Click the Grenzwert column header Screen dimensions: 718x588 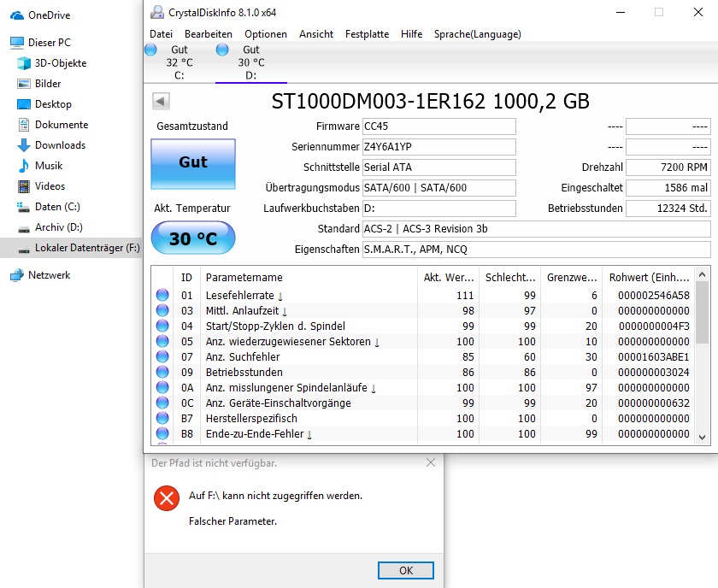(572, 277)
